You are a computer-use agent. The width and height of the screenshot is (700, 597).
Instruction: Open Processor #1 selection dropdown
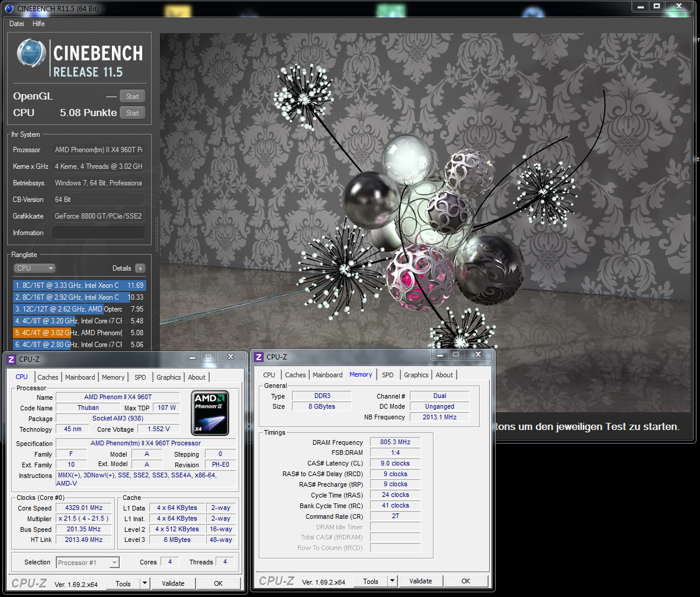88,563
